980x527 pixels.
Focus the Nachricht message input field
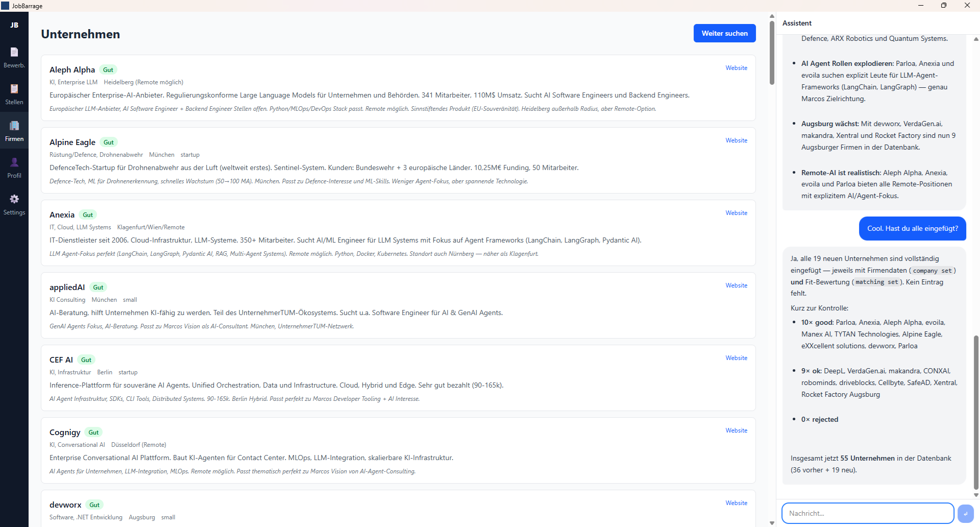(868, 513)
